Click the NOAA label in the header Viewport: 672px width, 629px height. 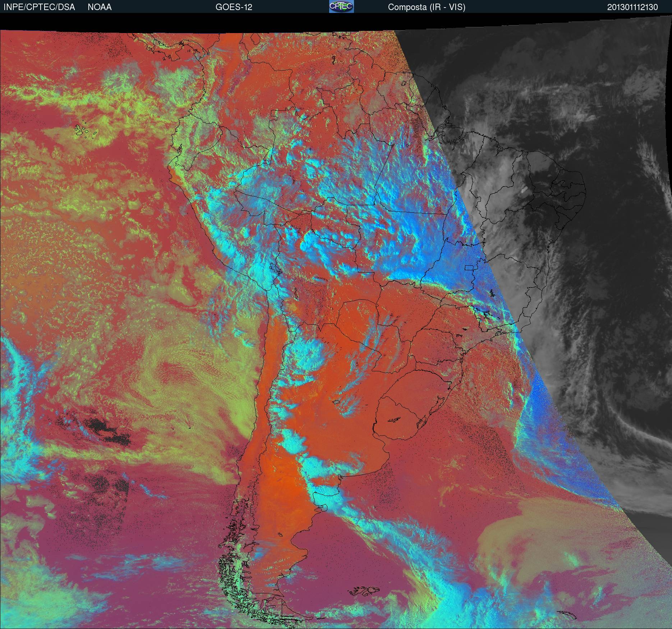[x=100, y=7]
